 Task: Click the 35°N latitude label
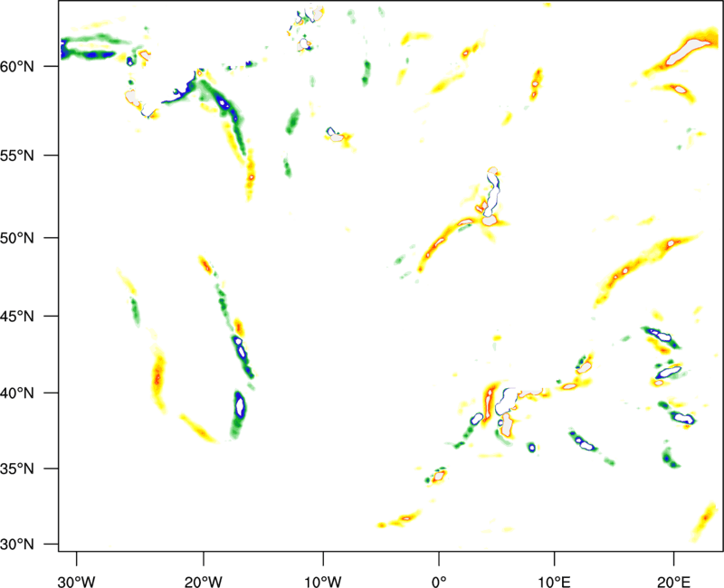[x=17, y=469]
